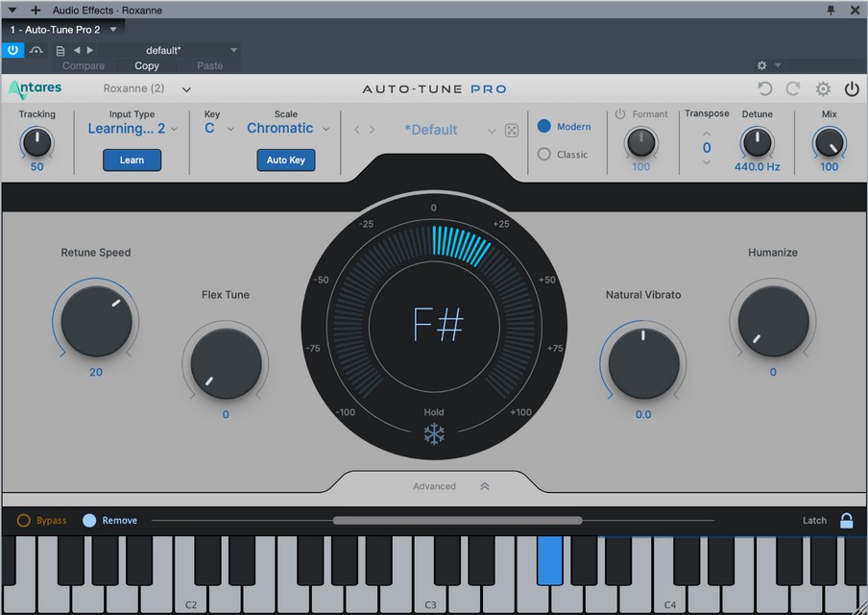Click the Compare button
This screenshot has width=868, height=615.
tap(83, 65)
